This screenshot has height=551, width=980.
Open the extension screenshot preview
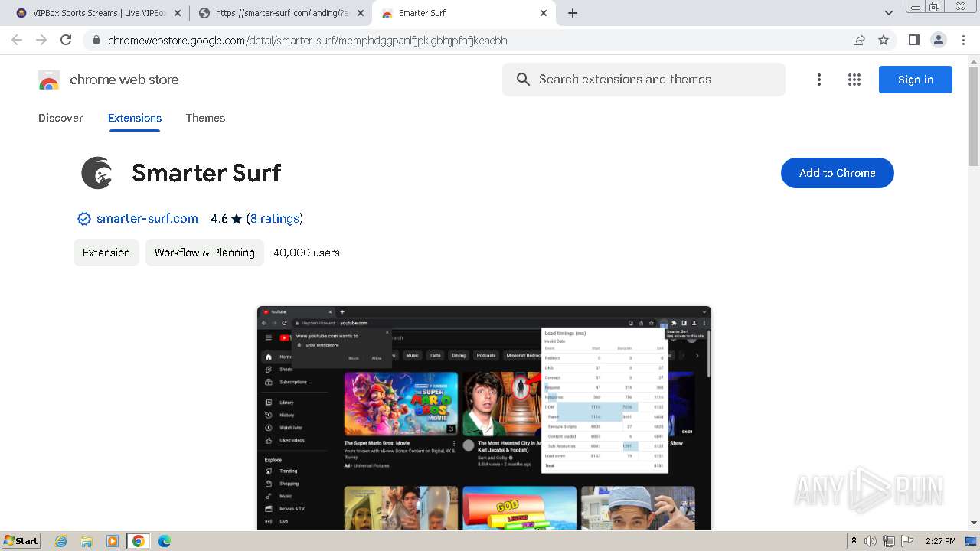[x=484, y=418]
